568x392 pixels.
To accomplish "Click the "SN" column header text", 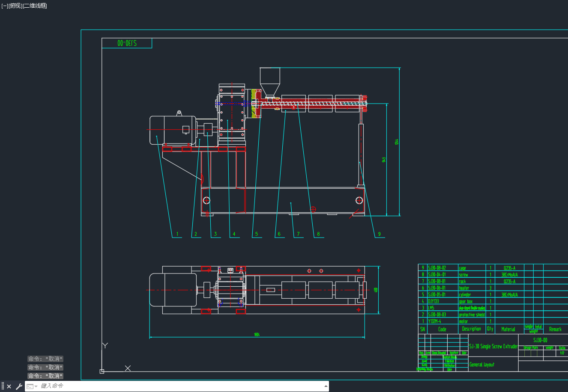I will pos(423,329).
